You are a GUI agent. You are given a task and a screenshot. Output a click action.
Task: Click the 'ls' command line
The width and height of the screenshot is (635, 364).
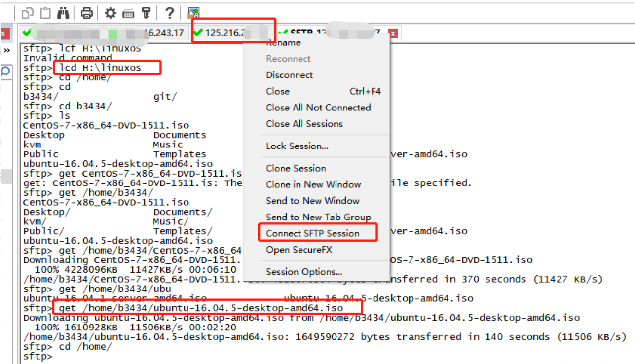(47, 116)
